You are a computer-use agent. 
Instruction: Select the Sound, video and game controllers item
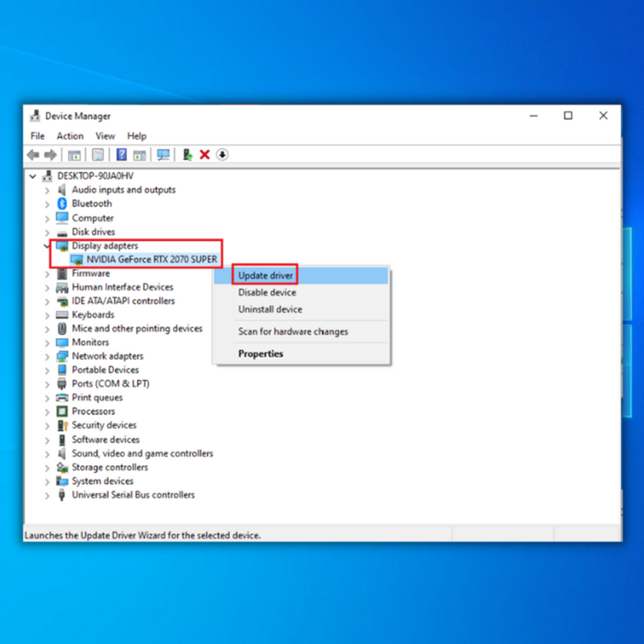click(142, 453)
